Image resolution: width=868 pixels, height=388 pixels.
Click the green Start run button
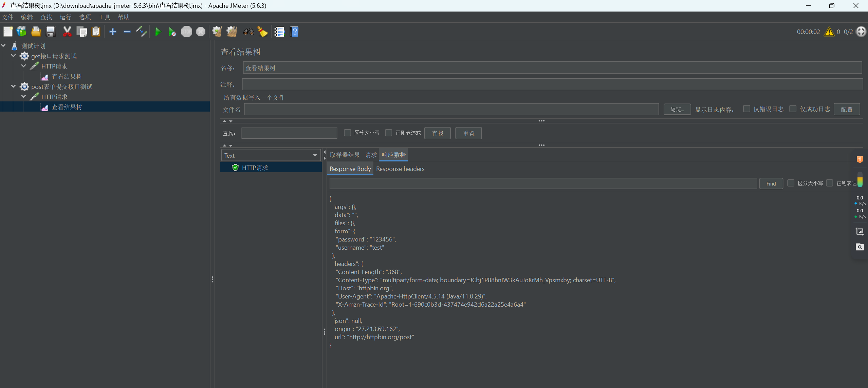coord(158,32)
